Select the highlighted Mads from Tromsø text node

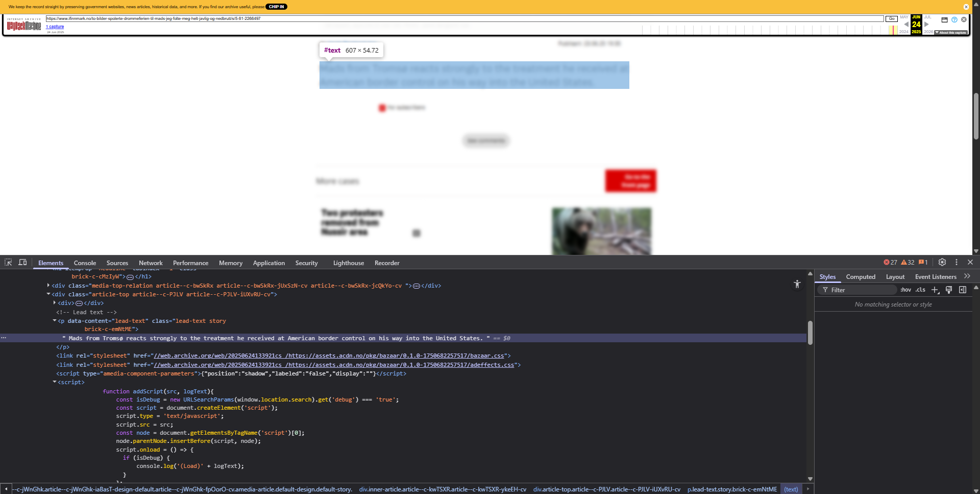click(276, 338)
